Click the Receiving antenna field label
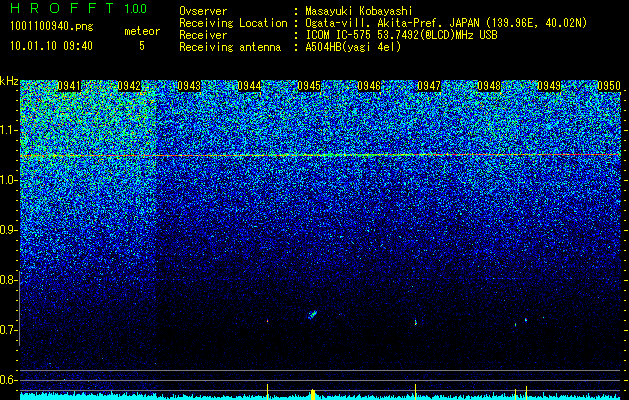This screenshot has width=629, height=400. pyautogui.click(x=230, y=47)
